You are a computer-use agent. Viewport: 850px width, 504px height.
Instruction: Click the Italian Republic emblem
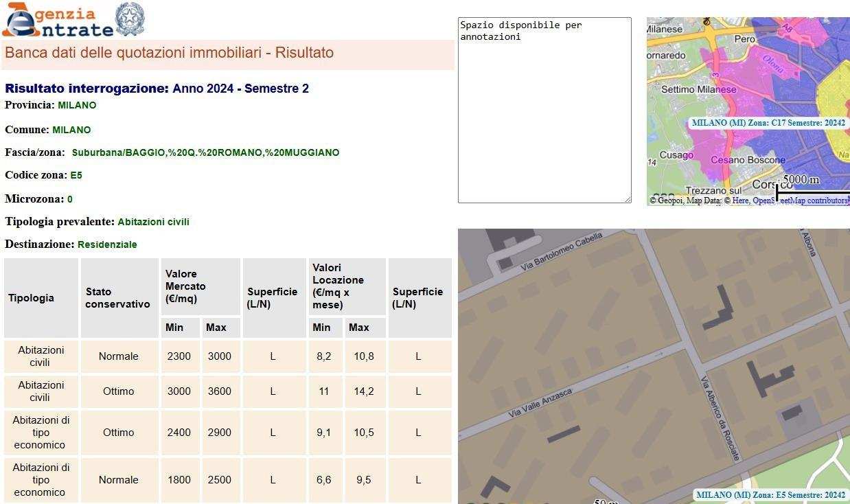click(x=130, y=19)
